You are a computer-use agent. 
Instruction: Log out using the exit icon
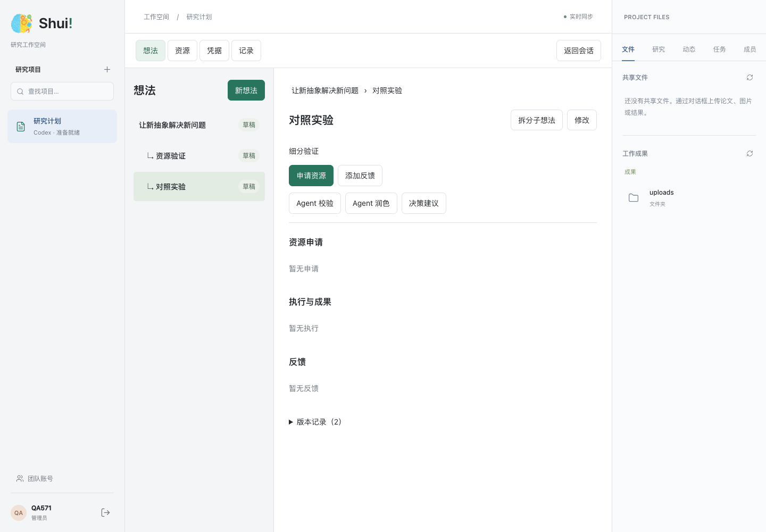tap(105, 512)
